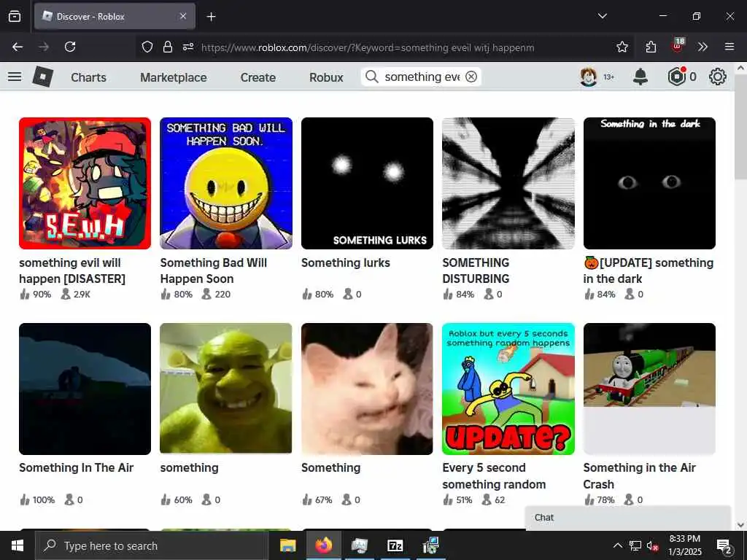
Task: Click yellow smiley game thumbnail
Action: click(x=226, y=183)
